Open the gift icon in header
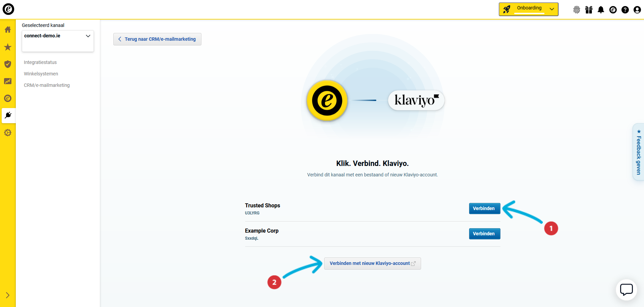This screenshot has width=644, height=307. point(589,10)
